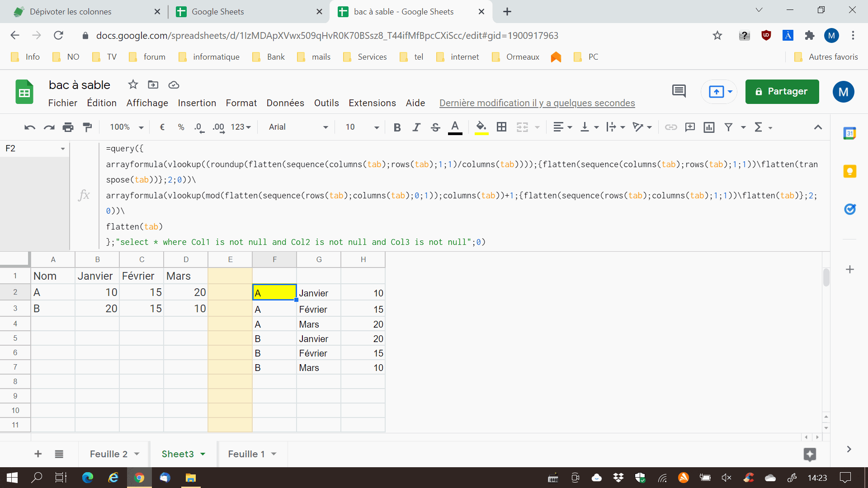
Task: Click the insert chart icon
Action: click(709, 127)
